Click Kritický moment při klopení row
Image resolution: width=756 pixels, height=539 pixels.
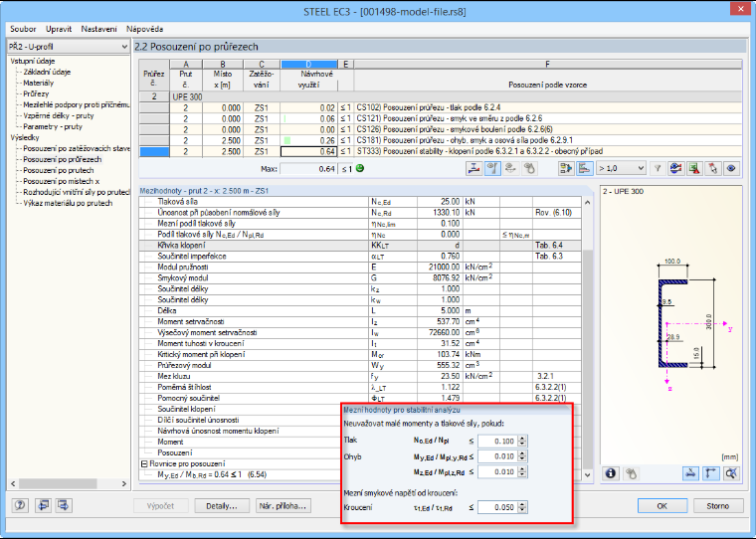tap(360, 354)
